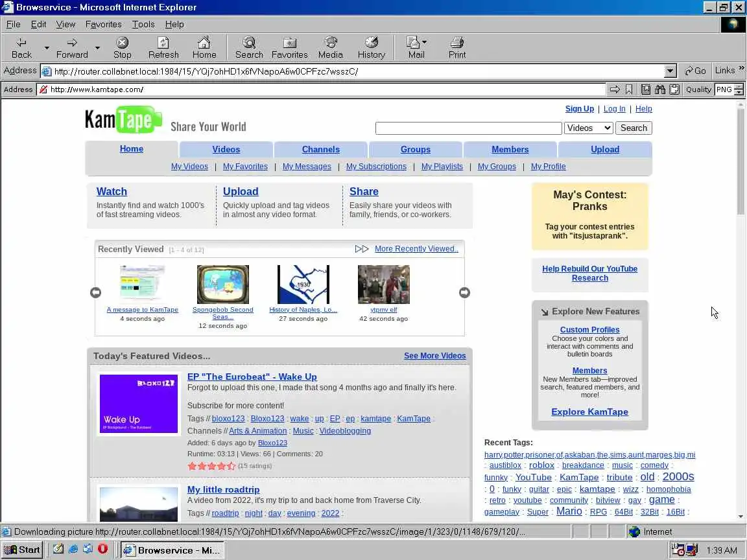Open the History of Naples video thumbnail
The image size is (747, 560).
[x=303, y=285]
